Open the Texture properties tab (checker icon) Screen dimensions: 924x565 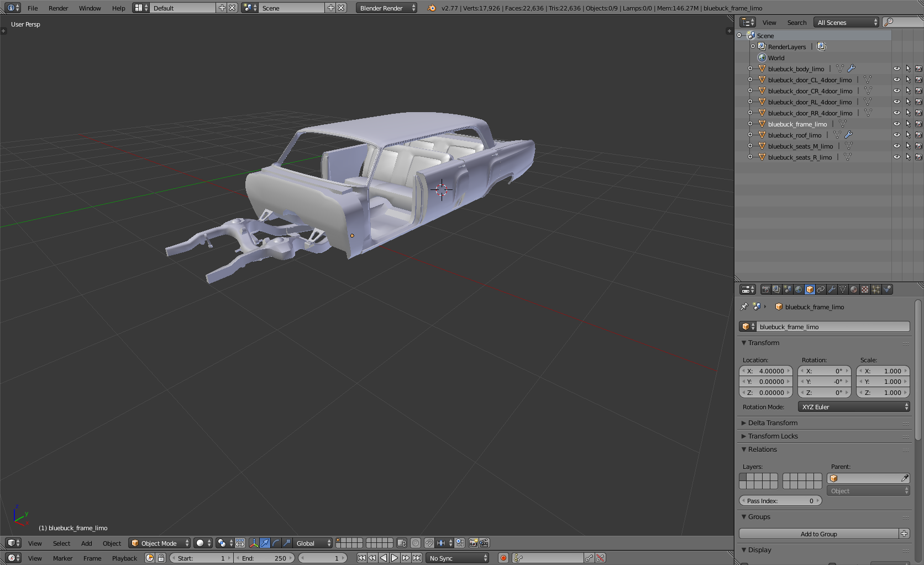(x=865, y=289)
